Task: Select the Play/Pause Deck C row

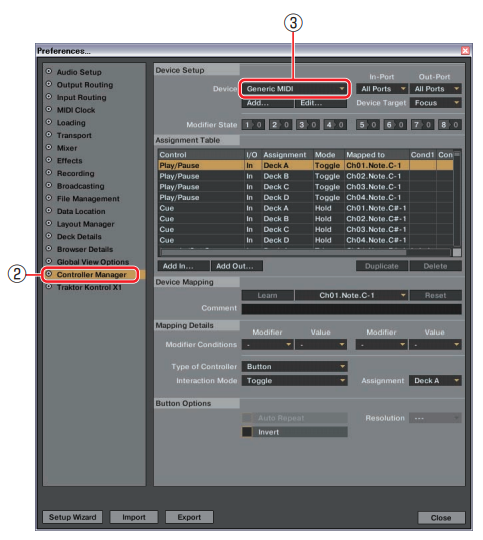Action: 306,187
